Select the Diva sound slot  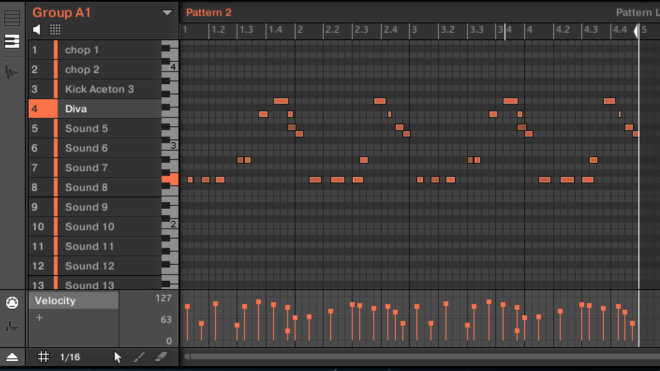(95, 109)
